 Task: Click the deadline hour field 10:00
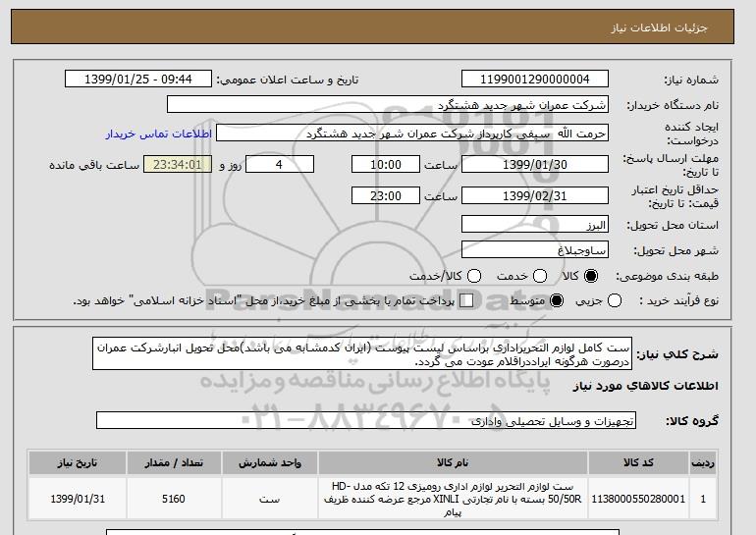click(x=386, y=164)
